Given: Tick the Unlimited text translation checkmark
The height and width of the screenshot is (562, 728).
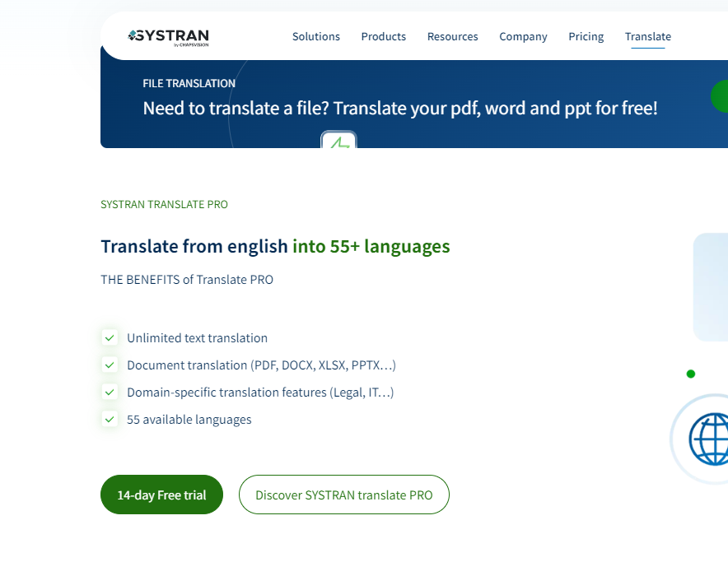Looking at the screenshot, I should tap(110, 337).
